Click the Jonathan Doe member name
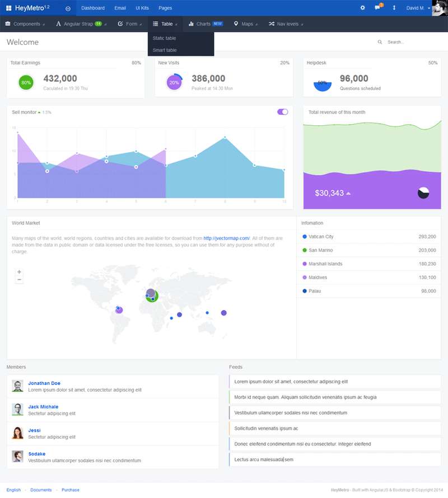 tap(44, 383)
